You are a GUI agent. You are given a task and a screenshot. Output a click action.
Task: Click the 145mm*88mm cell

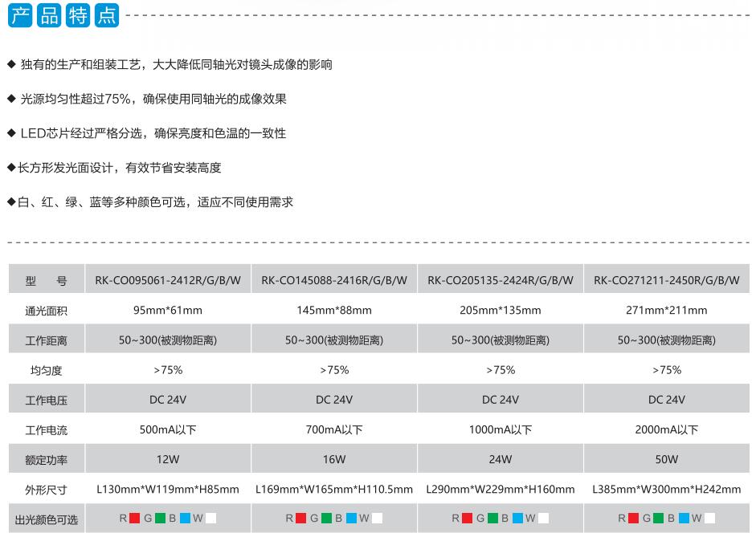point(334,310)
